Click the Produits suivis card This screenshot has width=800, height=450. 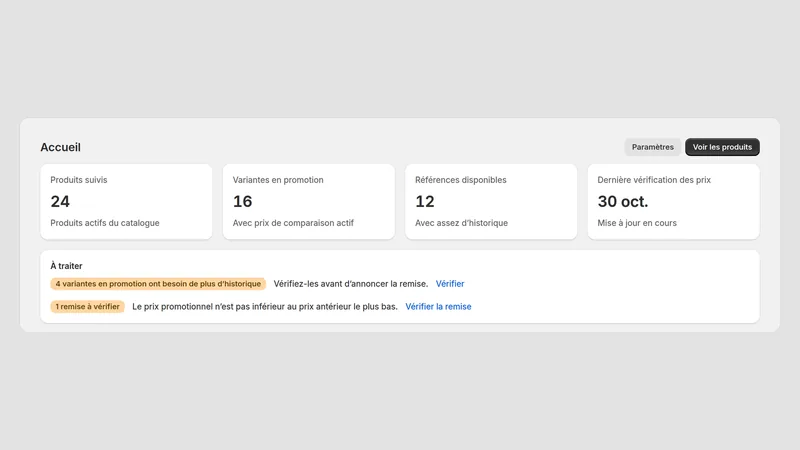126,202
